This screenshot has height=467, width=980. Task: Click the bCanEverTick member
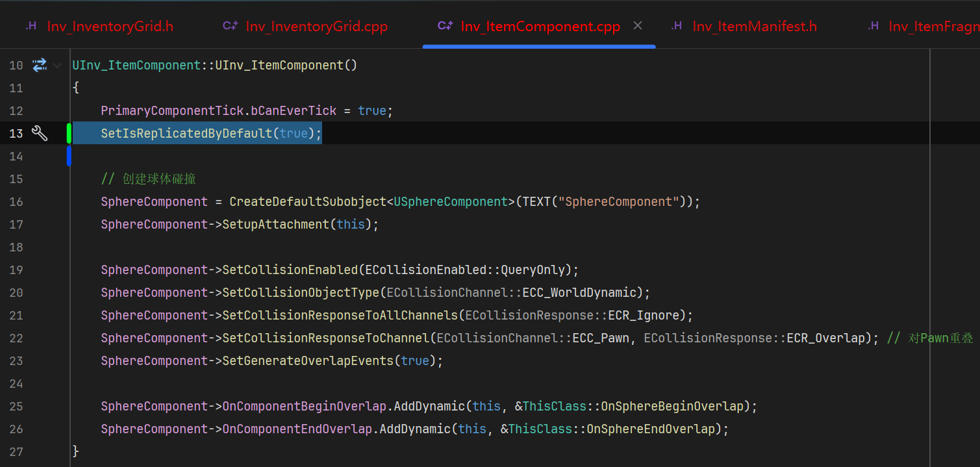coord(294,111)
